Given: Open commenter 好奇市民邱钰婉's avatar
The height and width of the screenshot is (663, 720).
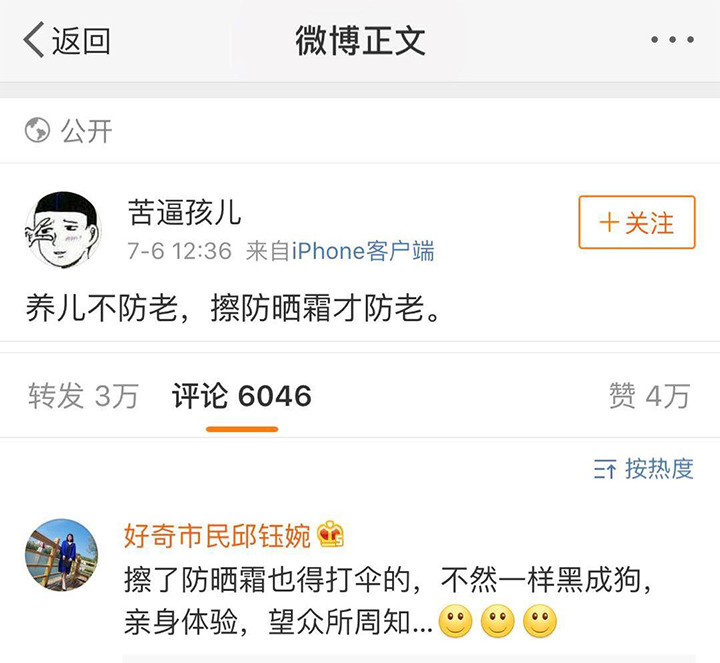Looking at the screenshot, I should (x=62, y=556).
